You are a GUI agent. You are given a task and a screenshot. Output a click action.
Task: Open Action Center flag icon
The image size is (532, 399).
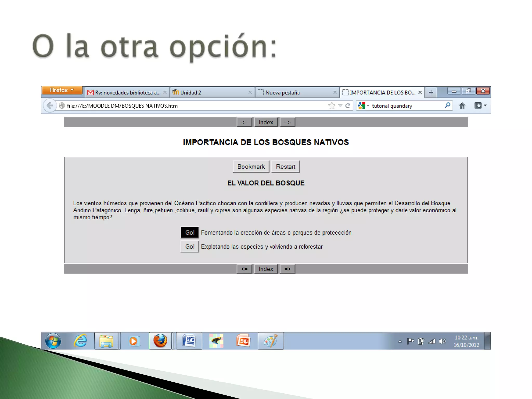coord(410,341)
